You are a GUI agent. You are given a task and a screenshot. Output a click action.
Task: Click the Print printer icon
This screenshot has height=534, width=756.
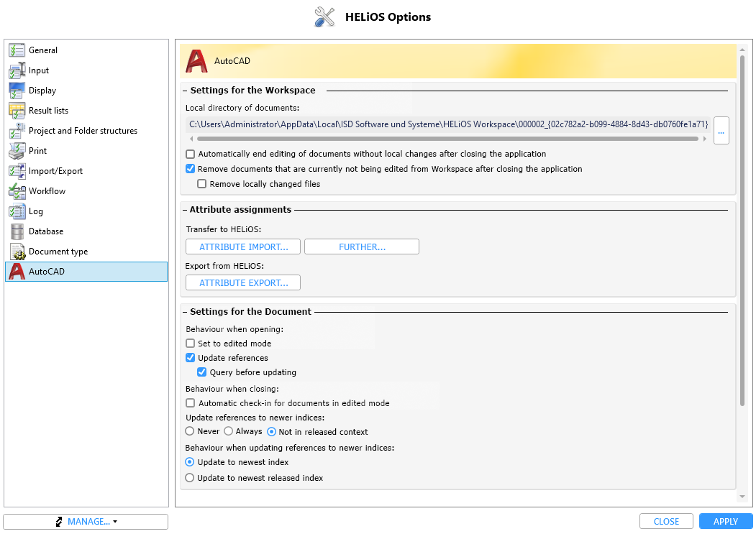[17, 151]
